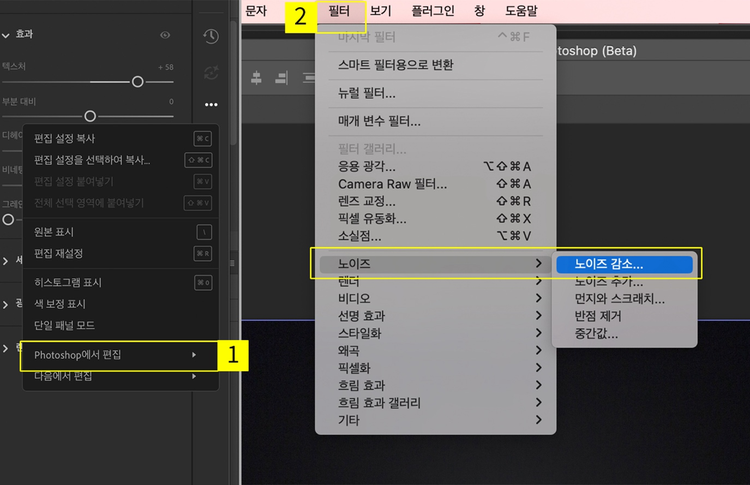Collapse the 효과 panel chevron
This screenshot has height=485, width=750.
click(6, 35)
